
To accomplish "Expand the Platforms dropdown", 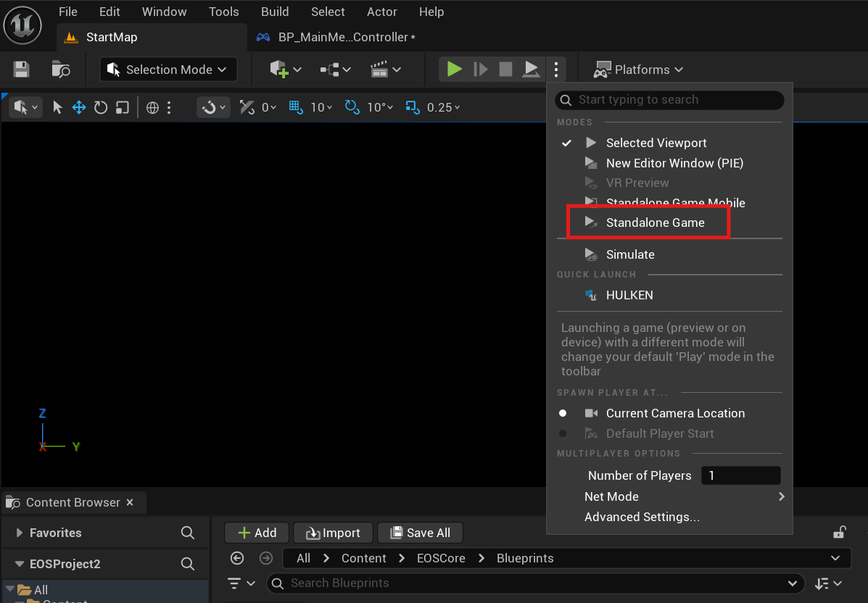I will coord(638,70).
